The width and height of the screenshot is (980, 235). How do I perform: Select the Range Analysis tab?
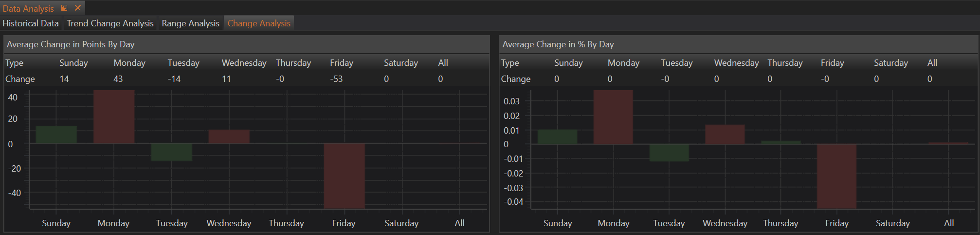(x=190, y=23)
